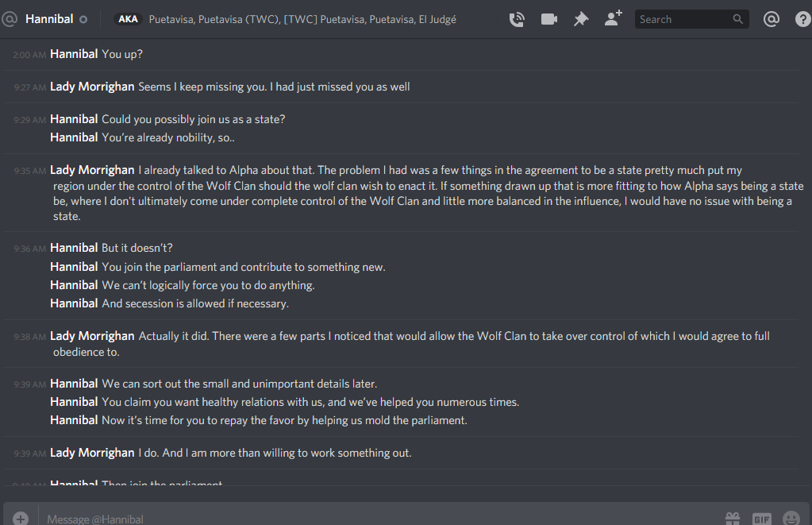Click Hannibal's online status indicator dot

tap(84, 19)
